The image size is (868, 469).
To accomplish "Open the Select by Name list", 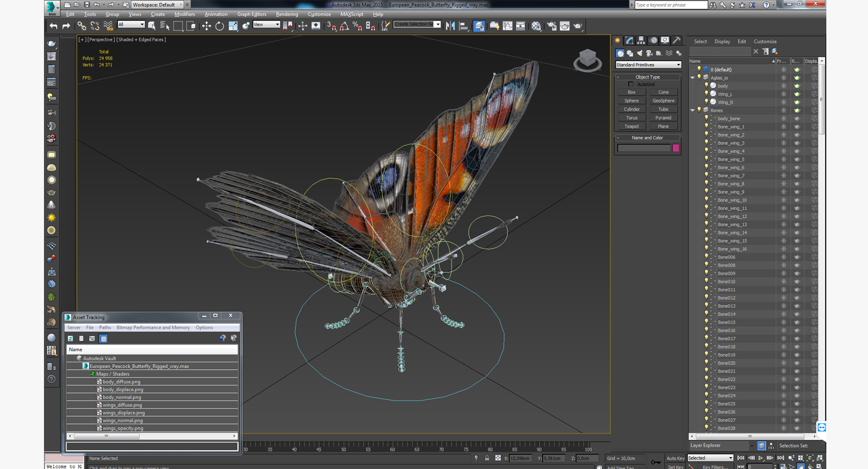I will pyautogui.click(x=164, y=26).
